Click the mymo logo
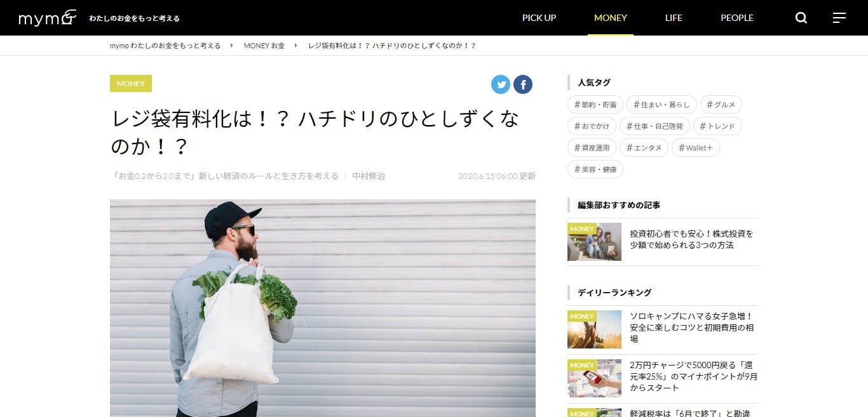 click(x=48, y=18)
